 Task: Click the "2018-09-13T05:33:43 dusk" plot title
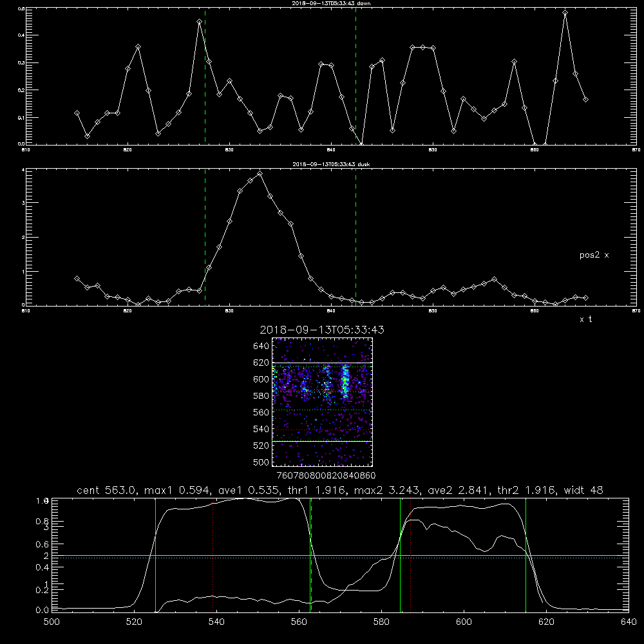click(331, 164)
